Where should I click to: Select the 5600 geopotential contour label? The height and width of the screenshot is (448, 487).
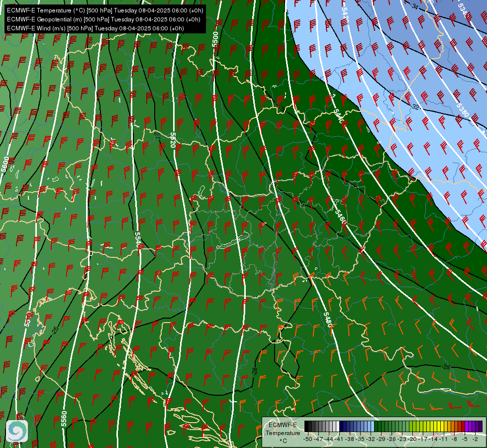[x=5, y=165]
